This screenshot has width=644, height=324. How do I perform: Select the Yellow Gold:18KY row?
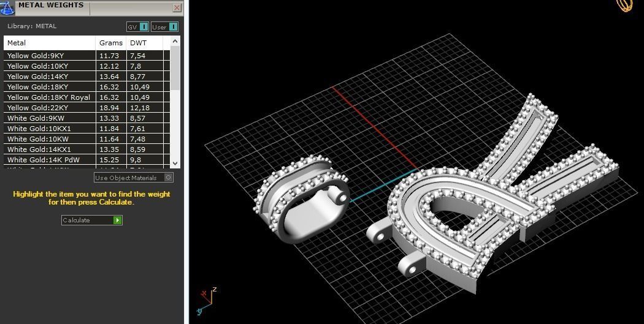tap(86, 87)
